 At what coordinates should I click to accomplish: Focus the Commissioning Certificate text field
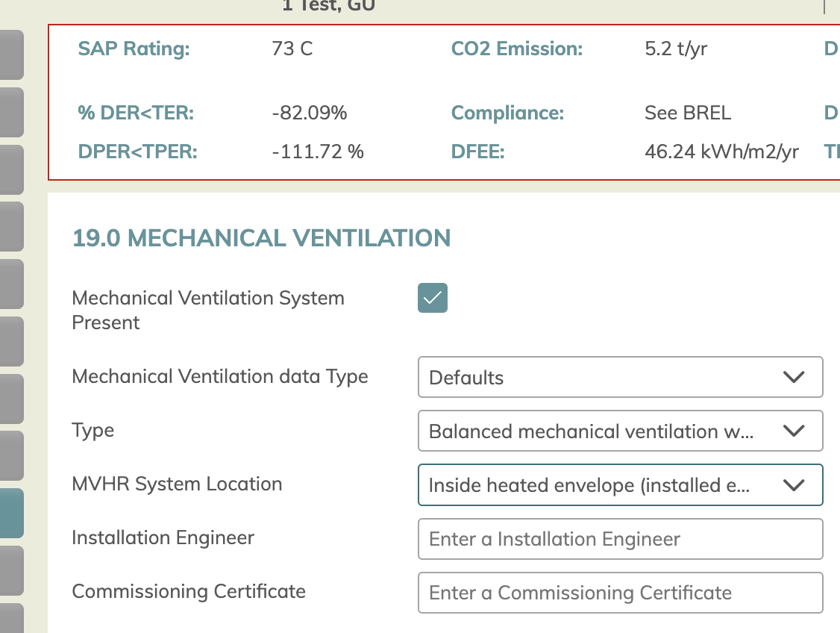click(x=621, y=593)
